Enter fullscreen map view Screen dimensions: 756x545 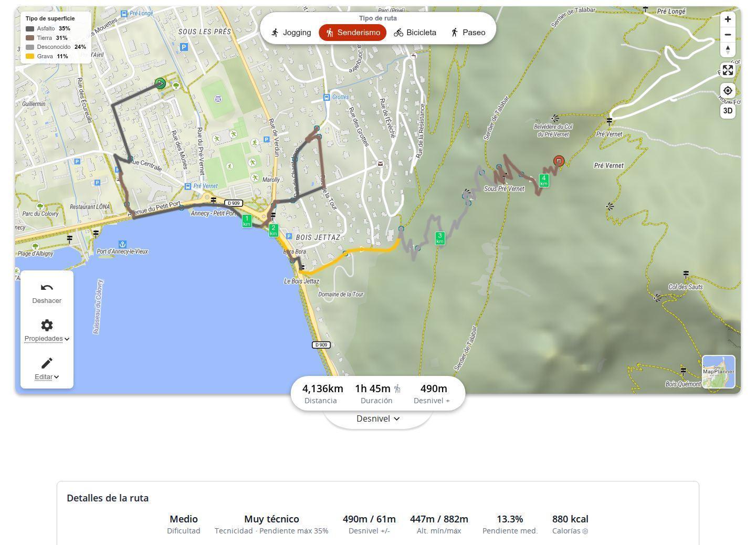pyautogui.click(x=728, y=70)
